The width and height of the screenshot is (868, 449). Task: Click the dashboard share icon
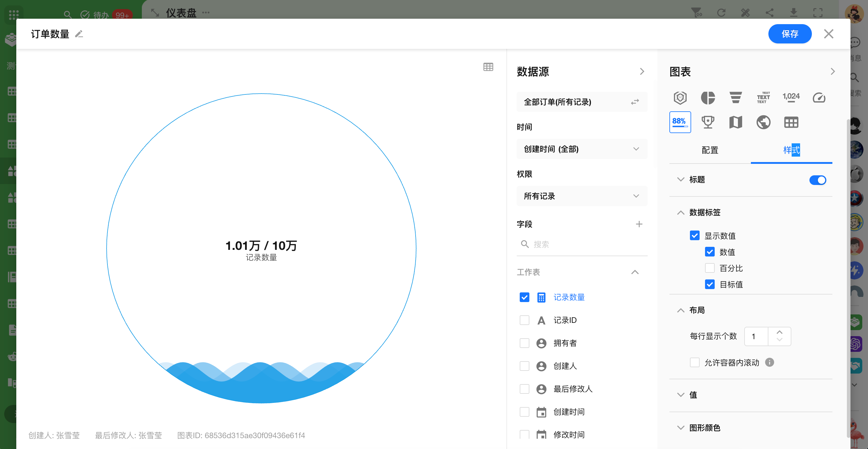(769, 13)
